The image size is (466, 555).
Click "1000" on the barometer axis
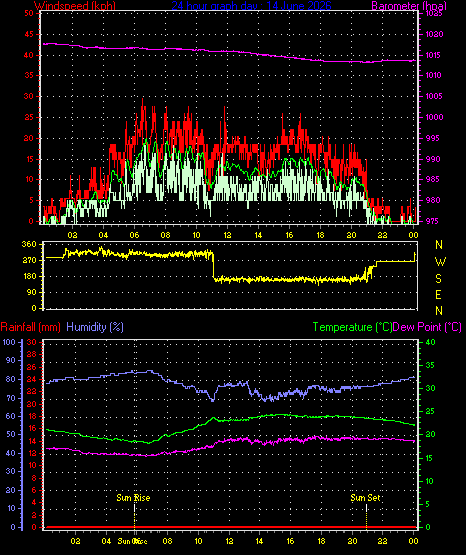click(434, 117)
